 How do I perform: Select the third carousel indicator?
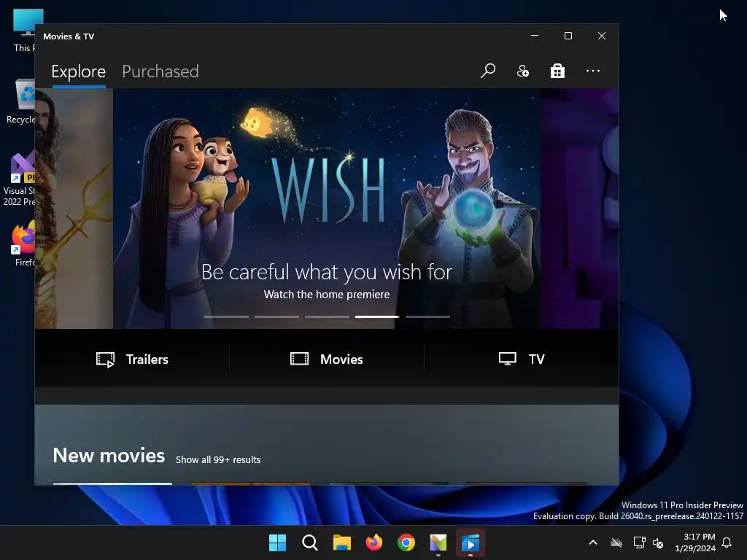[x=327, y=316]
